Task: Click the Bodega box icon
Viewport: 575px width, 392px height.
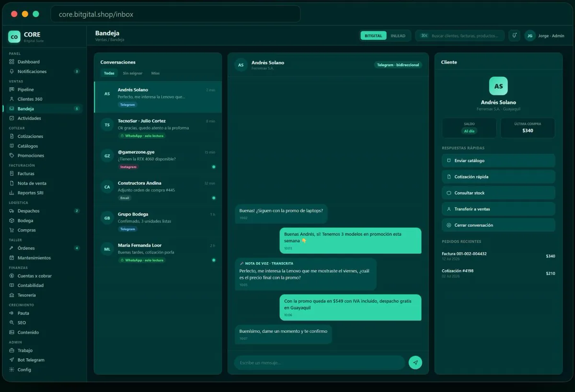Action: pyautogui.click(x=12, y=220)
